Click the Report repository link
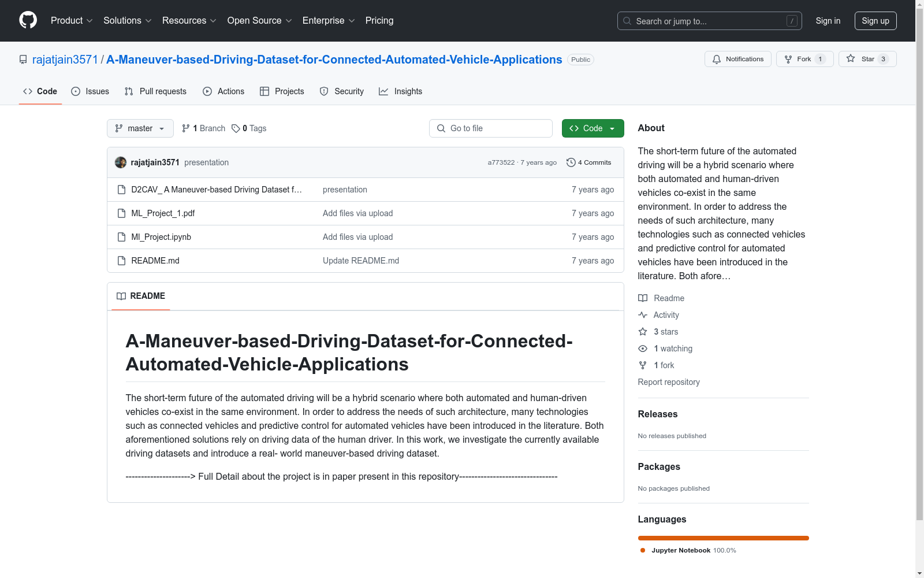The image size is (924, 578). [x=669, y=382]
